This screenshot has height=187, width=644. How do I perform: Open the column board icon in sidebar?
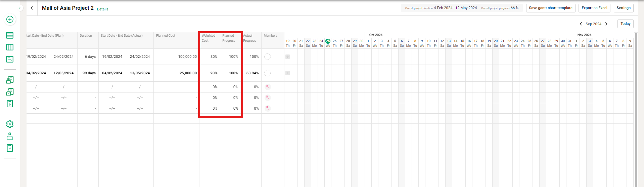pyautogui.click(x=10, y=47)
